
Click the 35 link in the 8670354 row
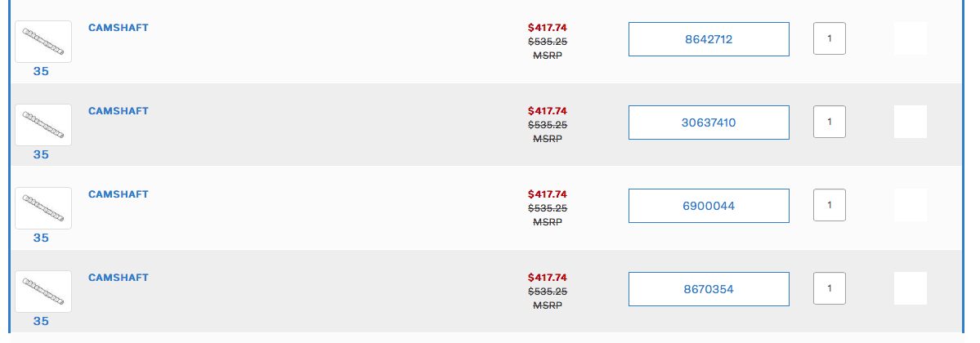tap(41, 322)
